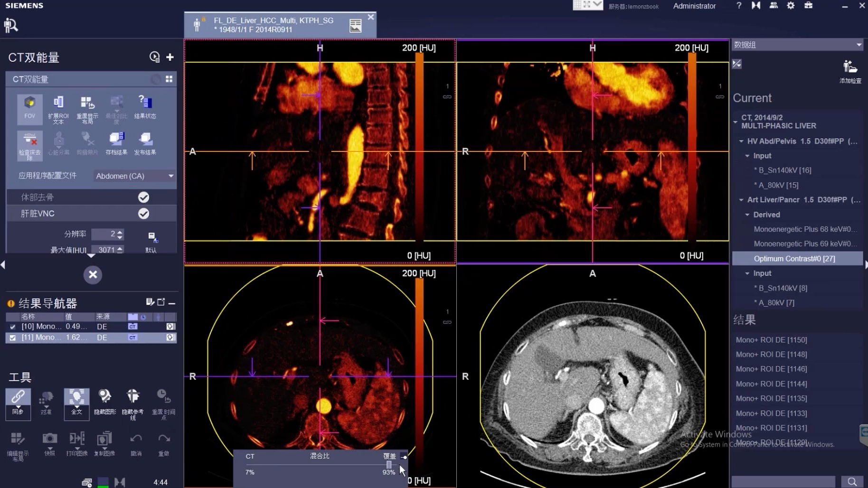Viewport: 868px width, 488px height.
Task: Click the patient search icon under SIEMENS logo
Action: click(x=11, y=25)
